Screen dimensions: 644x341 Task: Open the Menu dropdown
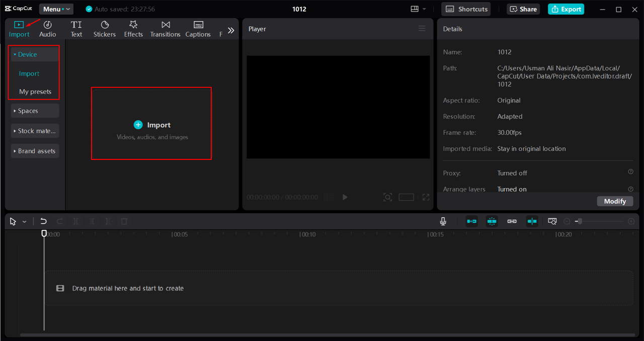tap(56, 9)
